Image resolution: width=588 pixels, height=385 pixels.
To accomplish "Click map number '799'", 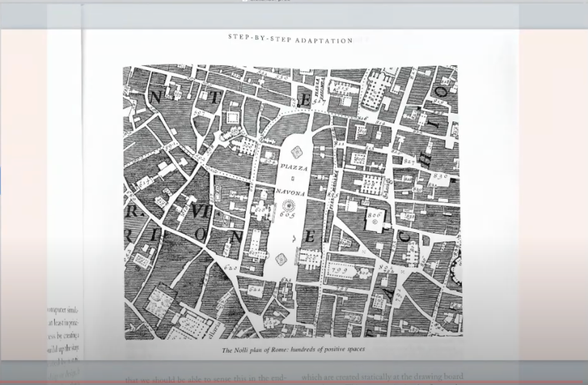I will click(x=339, y=271).
